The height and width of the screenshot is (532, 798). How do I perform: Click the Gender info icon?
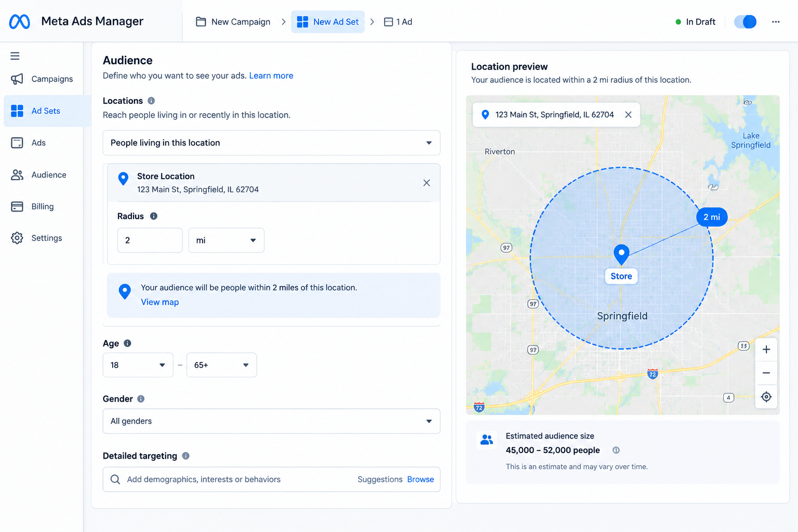click(141, 399)
